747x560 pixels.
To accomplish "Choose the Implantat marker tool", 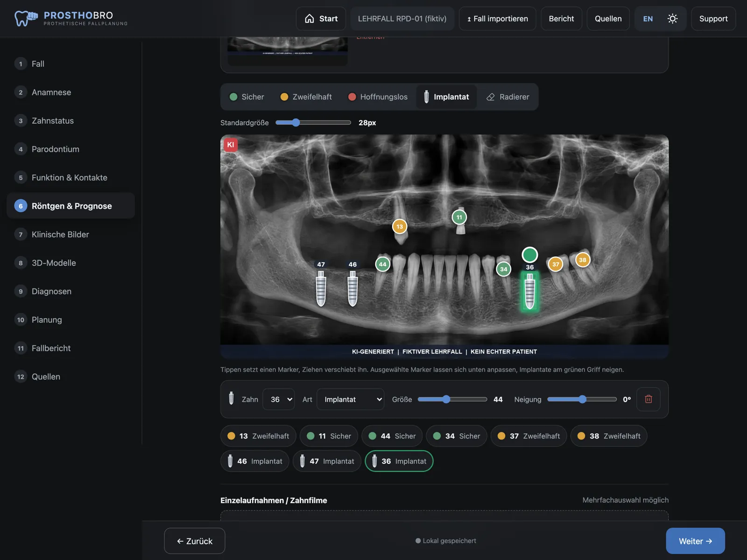I will [446, 97].
